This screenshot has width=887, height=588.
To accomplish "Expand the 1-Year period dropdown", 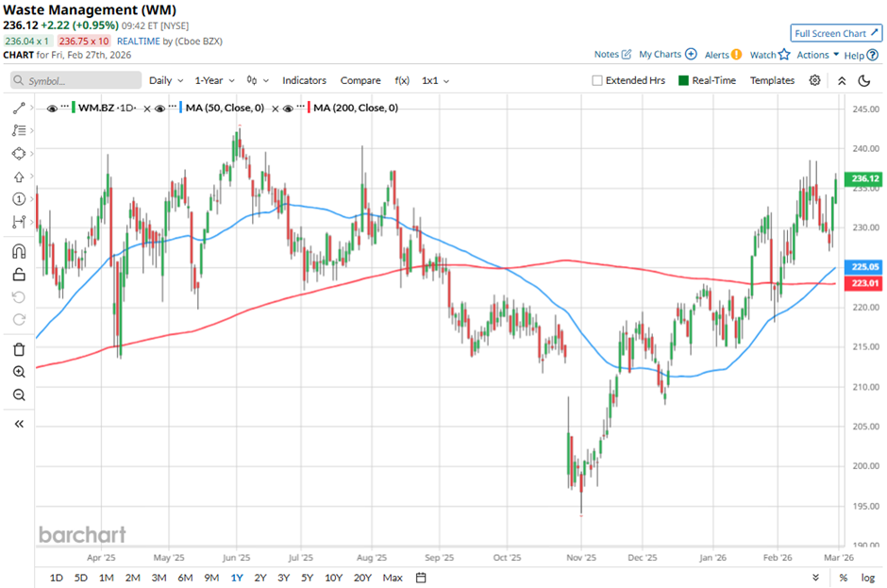I will coord(216,81).
